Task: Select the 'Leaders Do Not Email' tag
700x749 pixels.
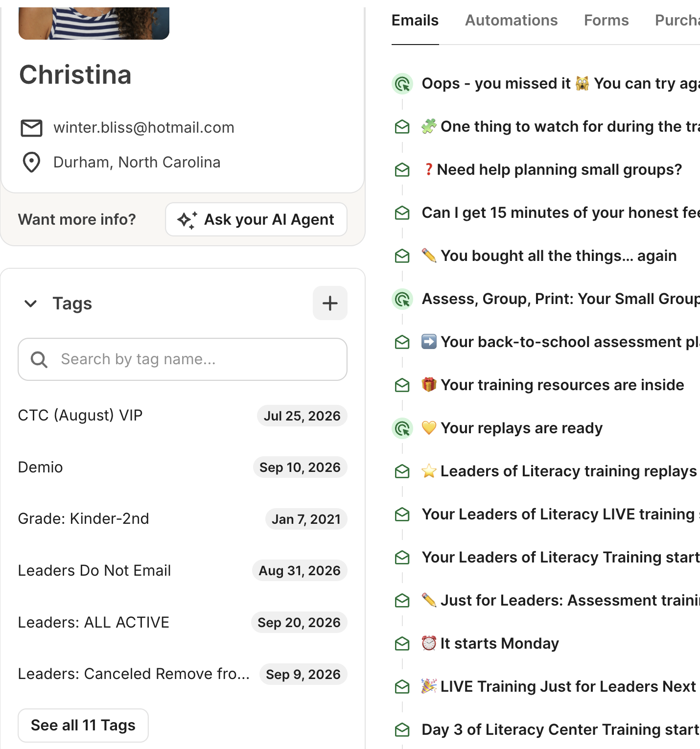Action: pyautogui.click(x=94, y=571)
